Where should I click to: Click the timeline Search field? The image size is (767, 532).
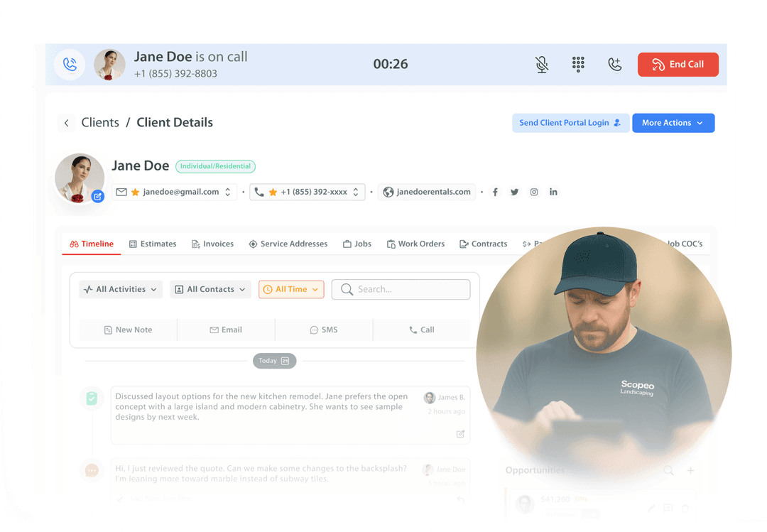coord(401,289)
